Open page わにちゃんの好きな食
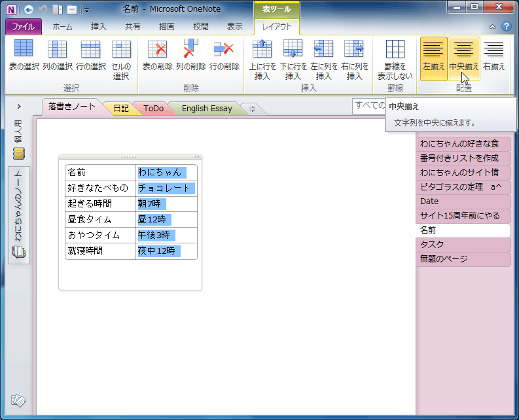Image resolution: width=519 pixels, height=420 pixels. [463, 144]
